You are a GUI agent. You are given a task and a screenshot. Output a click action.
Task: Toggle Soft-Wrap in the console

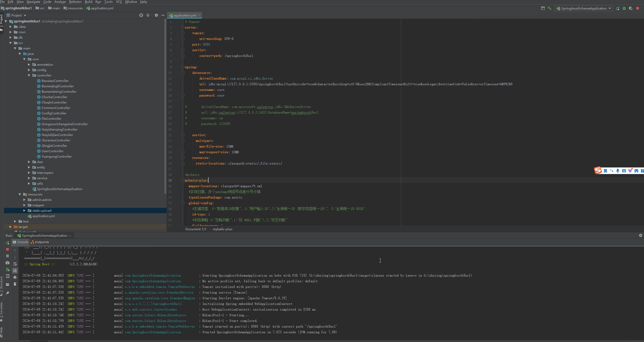click(15, 264)
